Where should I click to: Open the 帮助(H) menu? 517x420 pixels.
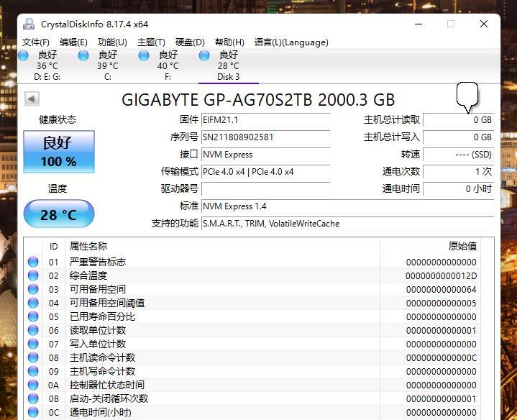[x=229, y=42]
